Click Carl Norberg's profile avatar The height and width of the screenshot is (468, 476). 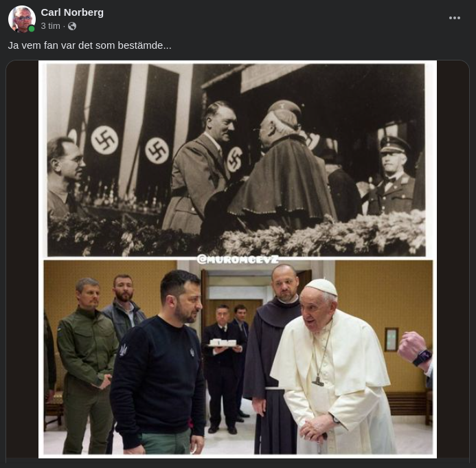21,19
